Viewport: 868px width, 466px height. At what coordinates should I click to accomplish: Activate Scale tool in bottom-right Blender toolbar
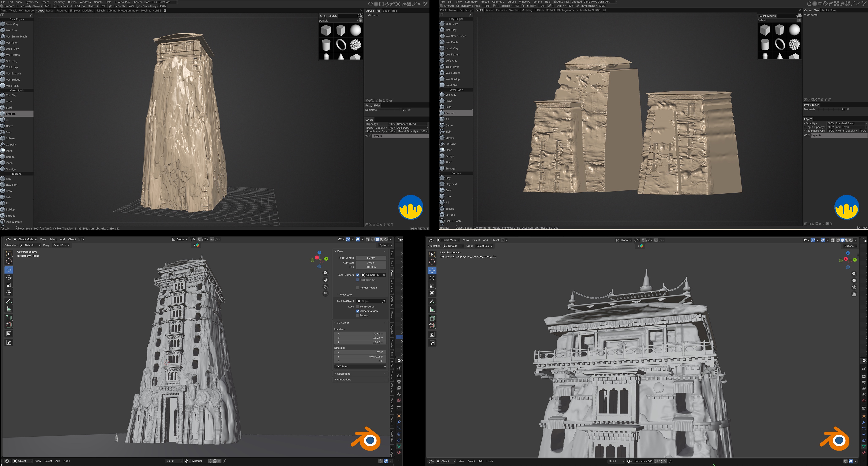[432, 285]
